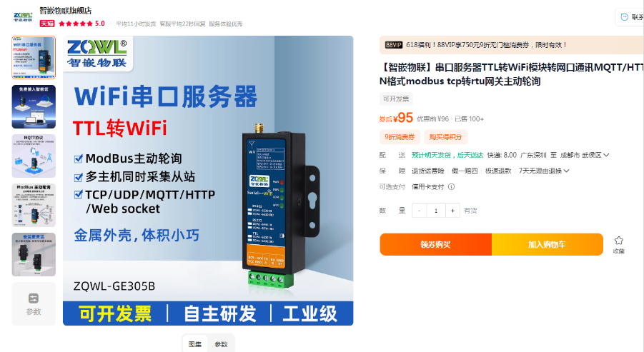Open the parameters icon in thumbnail sidebar
This screenshot has width=644, height=352.
coord(34,298)
